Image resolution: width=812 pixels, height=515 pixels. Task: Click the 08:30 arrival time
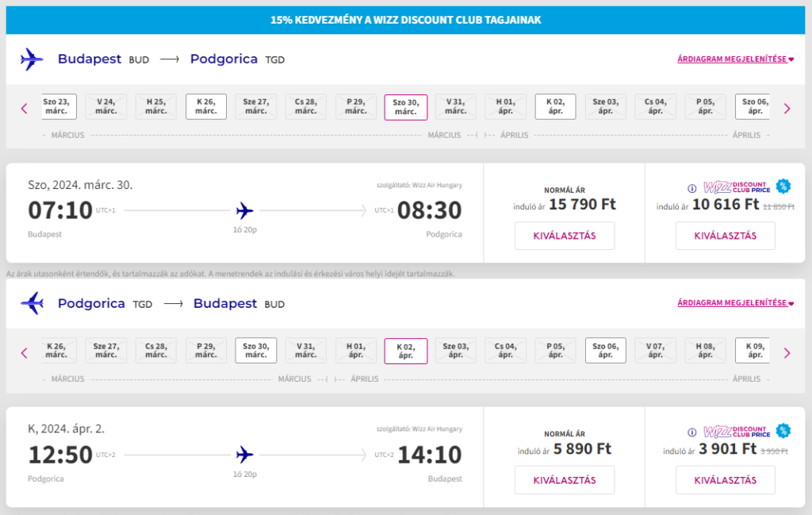point(429,210)
